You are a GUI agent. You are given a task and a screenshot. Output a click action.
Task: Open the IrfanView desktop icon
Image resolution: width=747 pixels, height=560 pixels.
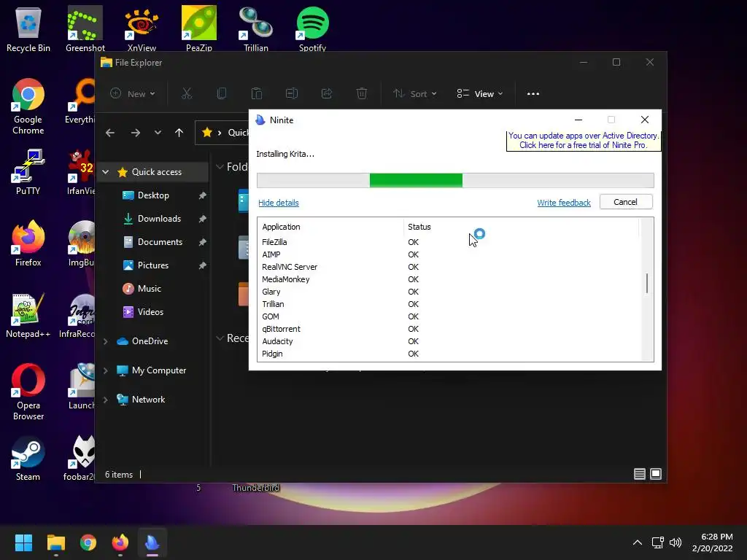coord(81,172)
